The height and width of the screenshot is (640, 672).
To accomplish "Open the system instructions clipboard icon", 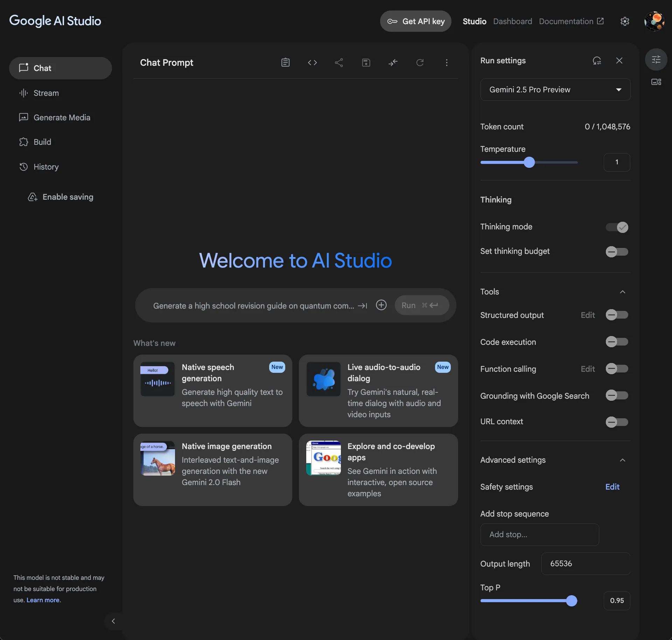I will (286, 62).
